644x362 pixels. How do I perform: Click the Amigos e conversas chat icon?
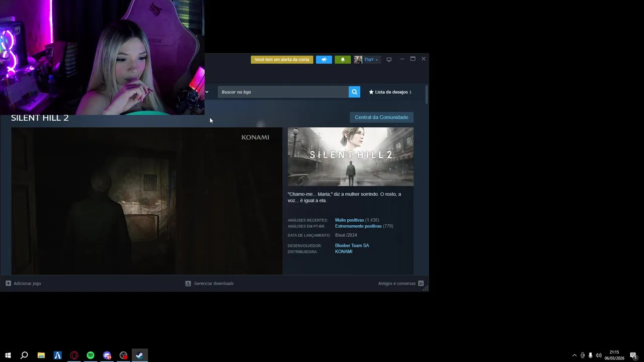point(421,283)
